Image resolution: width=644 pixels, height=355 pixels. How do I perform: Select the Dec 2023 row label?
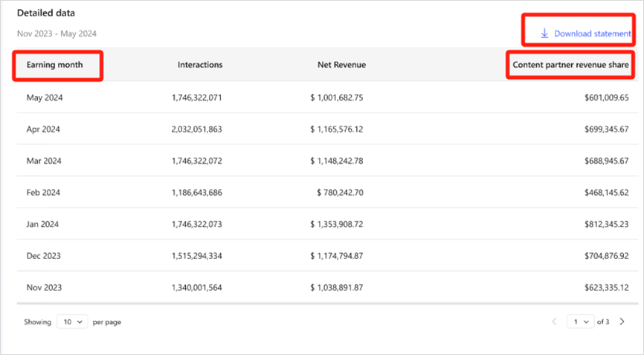click(43, 255)
